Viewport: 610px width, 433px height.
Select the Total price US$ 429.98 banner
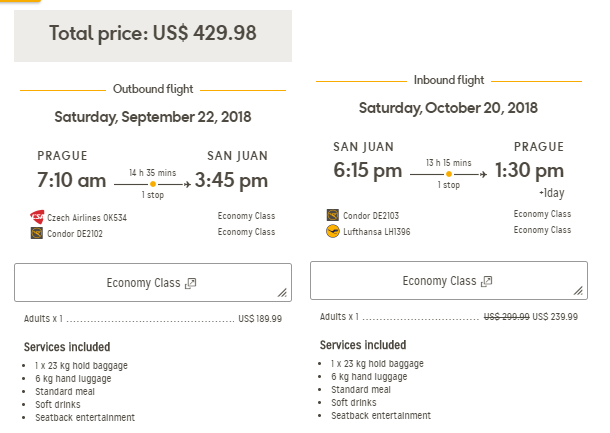coord(153,36)
